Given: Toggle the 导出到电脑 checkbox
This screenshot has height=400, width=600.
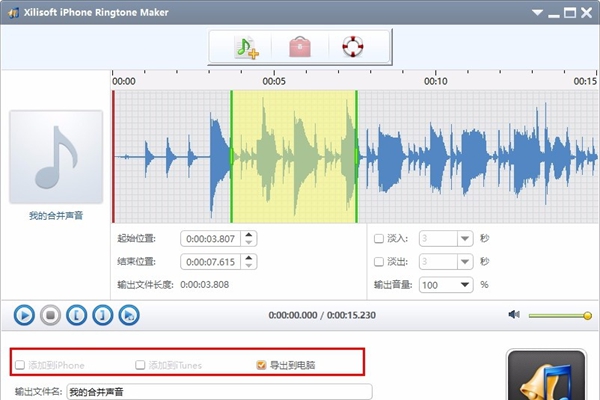Looking at the screenshot, I should (x=261, y=365).
